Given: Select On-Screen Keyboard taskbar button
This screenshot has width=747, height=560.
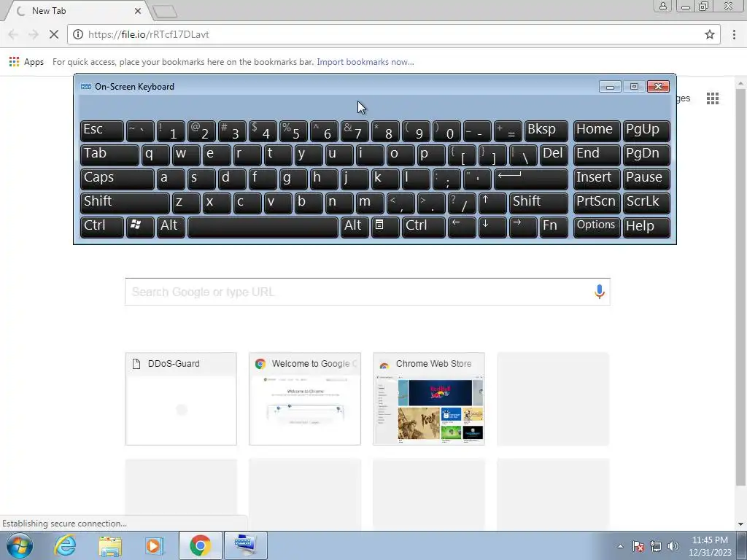Looking at the screenshot, I should [245, 545].
